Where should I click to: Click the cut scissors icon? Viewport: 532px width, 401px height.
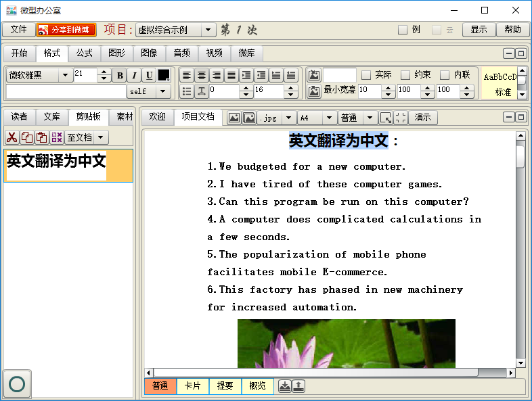[12, 137]
